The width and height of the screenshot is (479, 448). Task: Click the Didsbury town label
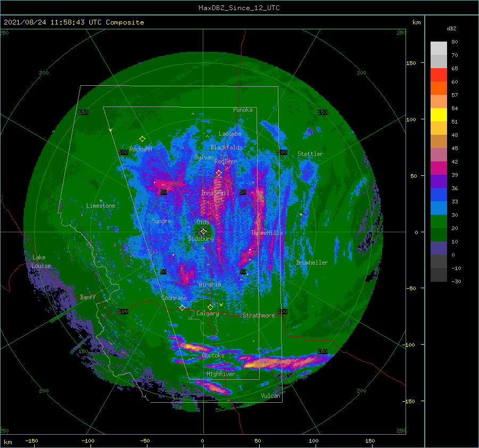tap(201, 239)
